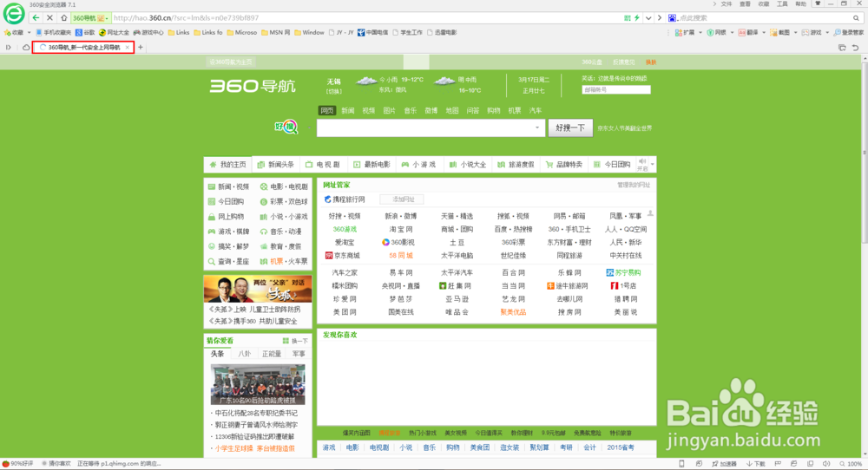Close the 360导航 tab

pos(128,48)
